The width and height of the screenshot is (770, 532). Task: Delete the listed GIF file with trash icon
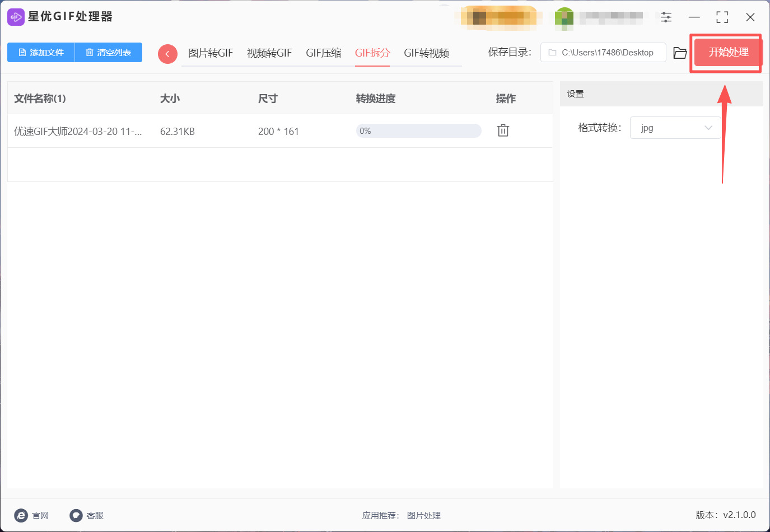(503, 130)
